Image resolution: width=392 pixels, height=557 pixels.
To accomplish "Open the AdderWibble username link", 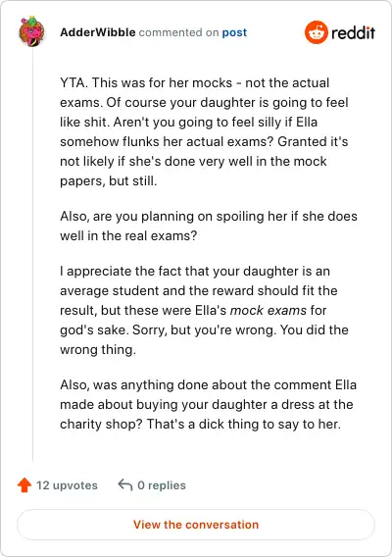I will pos(98,32).
